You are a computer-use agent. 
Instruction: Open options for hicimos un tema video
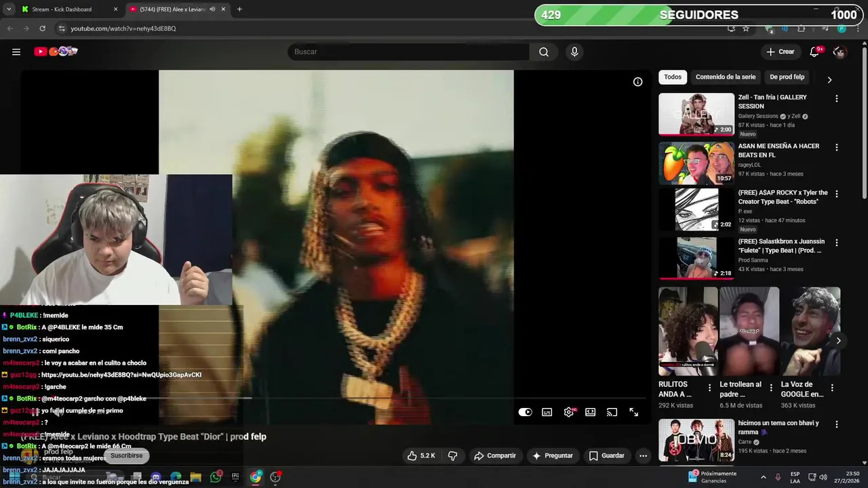[x=836, y=424]
